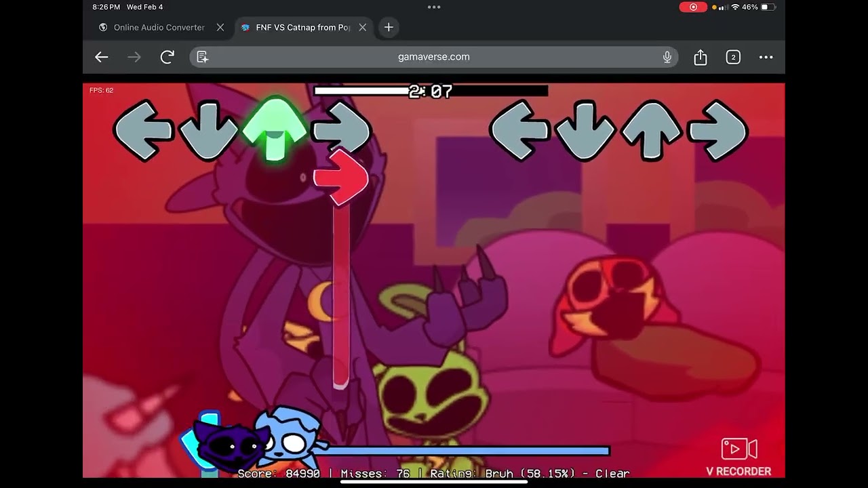
Task: Tap the opponent's left arrow receptor
Action: tap(144, 130)
